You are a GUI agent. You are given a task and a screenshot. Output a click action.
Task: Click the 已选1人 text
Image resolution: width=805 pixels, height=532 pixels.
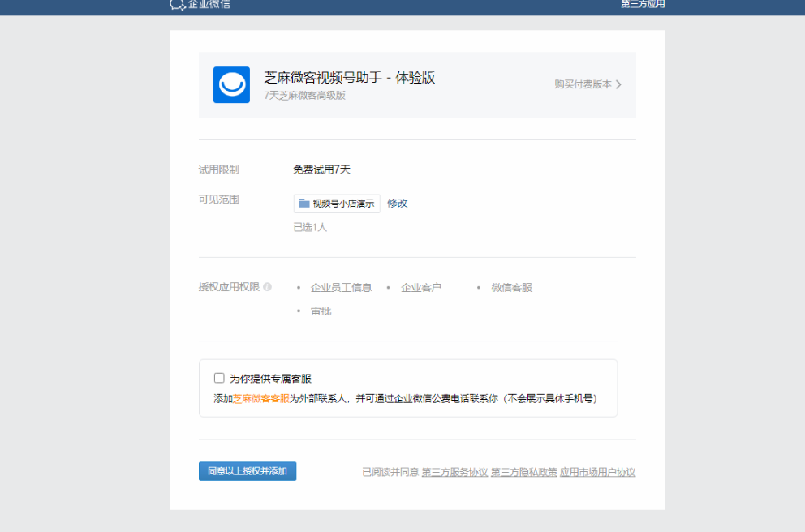coord(310,227)
